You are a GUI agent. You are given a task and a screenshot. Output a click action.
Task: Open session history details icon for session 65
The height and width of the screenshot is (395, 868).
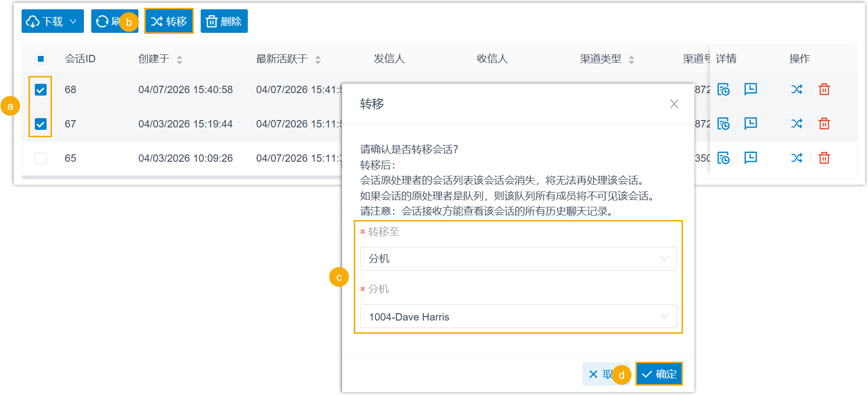click(x=723, y=158)
